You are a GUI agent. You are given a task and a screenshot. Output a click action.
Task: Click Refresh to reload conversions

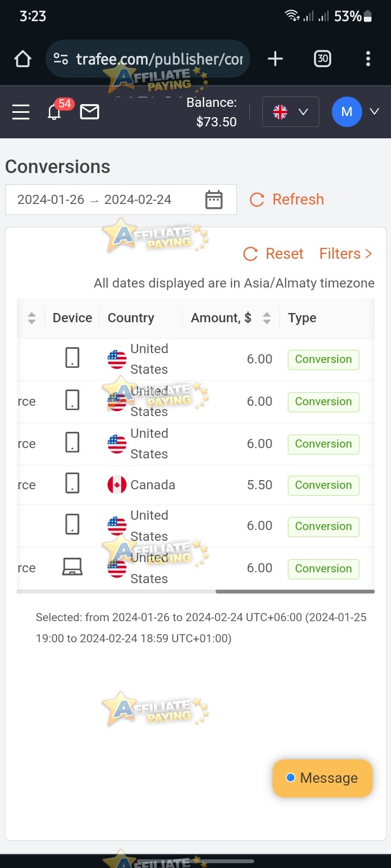287,200
